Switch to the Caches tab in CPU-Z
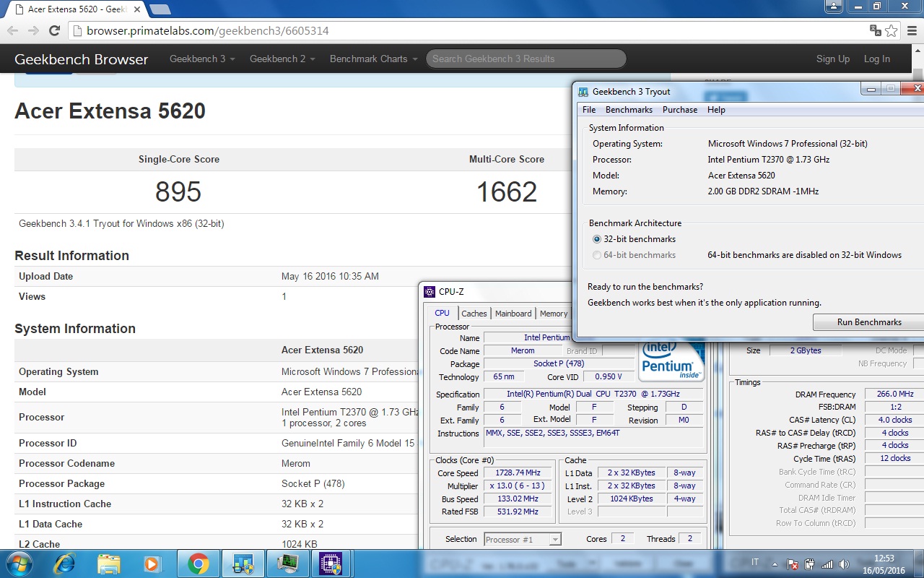Viewport: 924px width, 578px height. click(474, 314)
